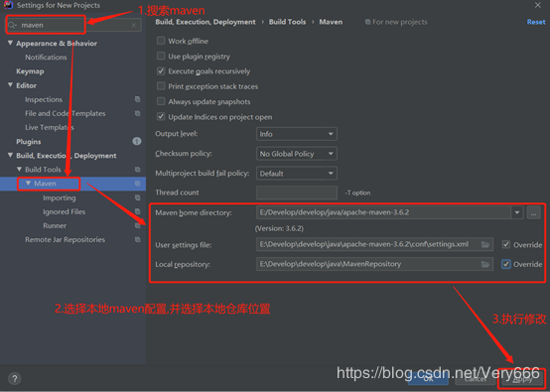
Task: Select File and Code Templates
Action: tap(65, 113)
